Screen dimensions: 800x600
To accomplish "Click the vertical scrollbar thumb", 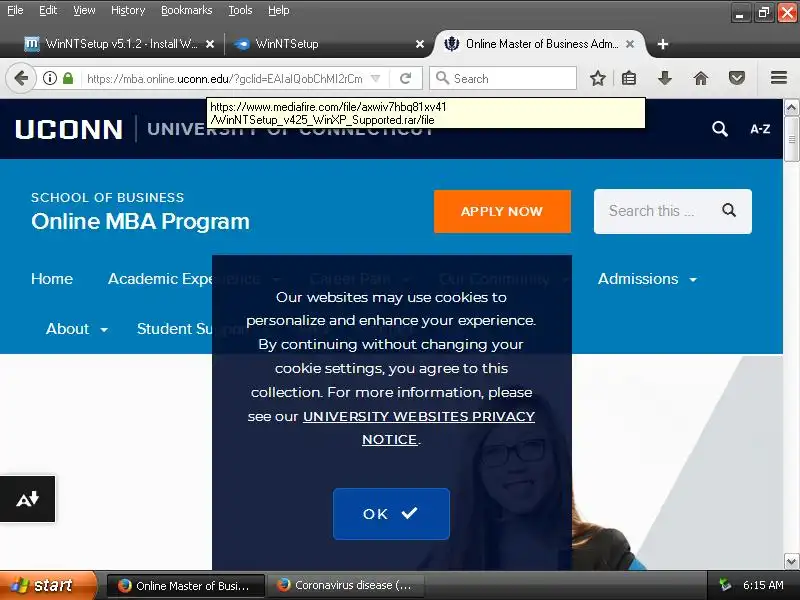I will [791, 139].
